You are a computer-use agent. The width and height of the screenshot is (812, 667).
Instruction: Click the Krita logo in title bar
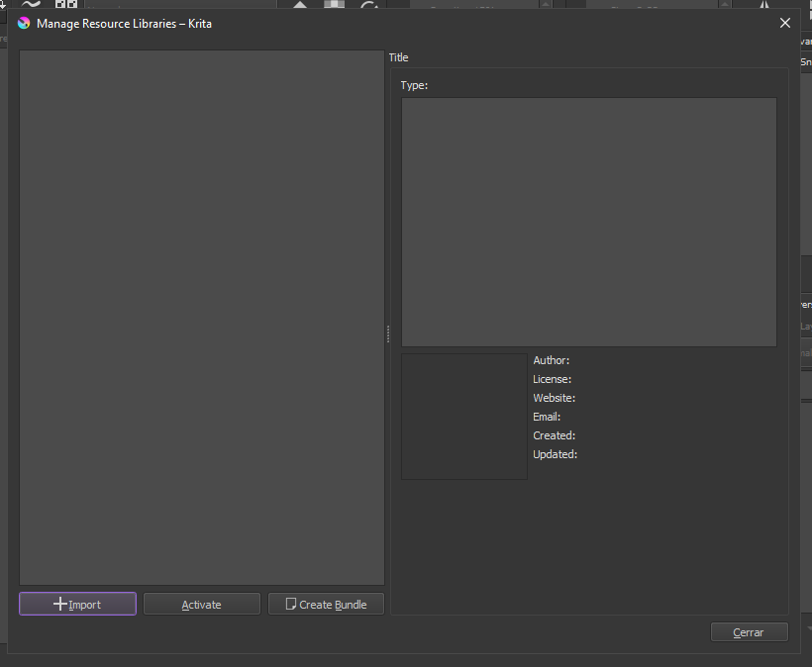[24, 23]
